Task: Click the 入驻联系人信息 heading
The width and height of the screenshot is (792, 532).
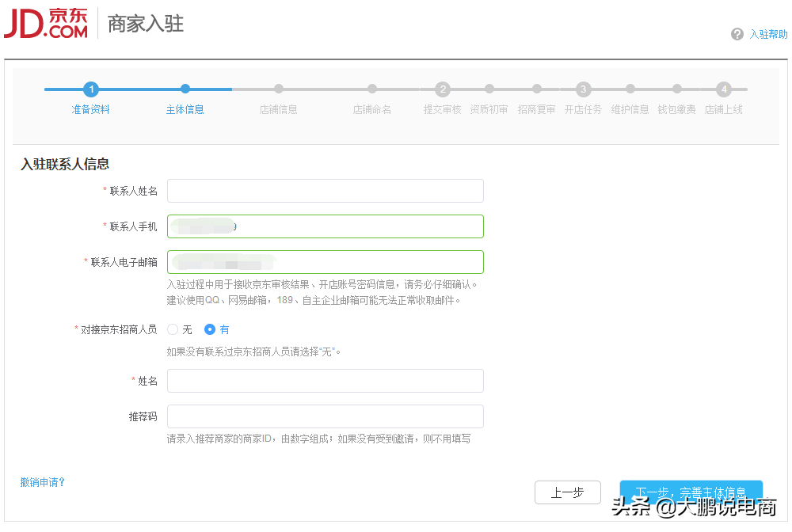Action: [x=65, y=164]
